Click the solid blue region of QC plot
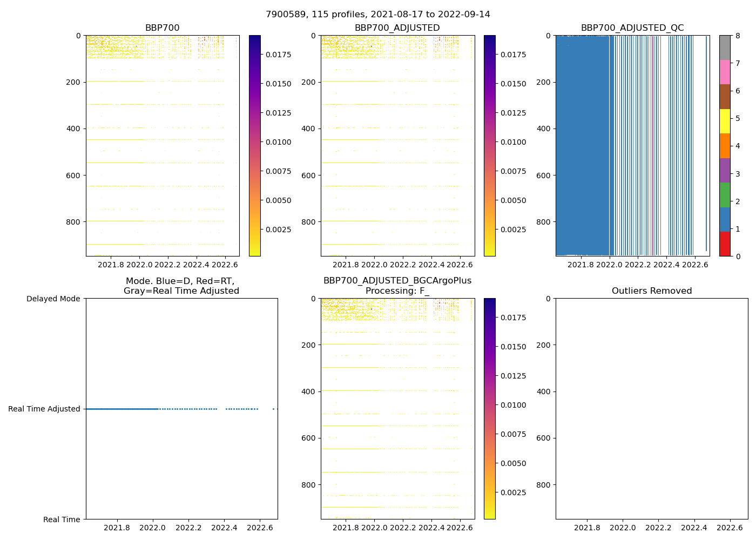Image resolution: width=756 pixels, height=540 pixels. coord(582,146)
